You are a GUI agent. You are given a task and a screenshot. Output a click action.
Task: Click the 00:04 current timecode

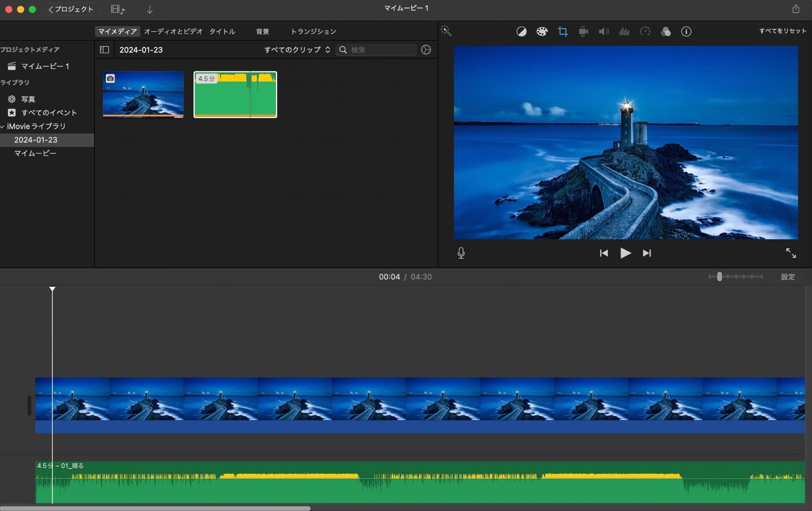389,277
